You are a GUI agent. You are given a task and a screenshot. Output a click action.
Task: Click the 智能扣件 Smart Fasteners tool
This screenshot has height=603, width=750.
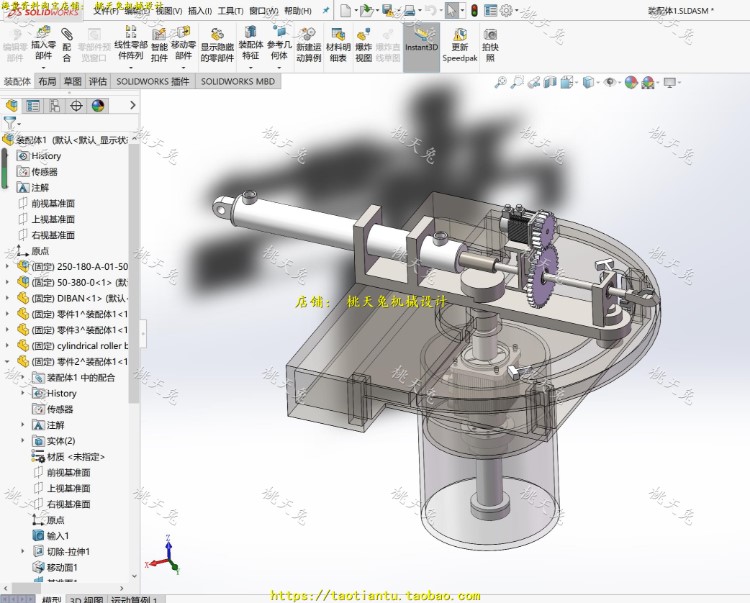[159, 45]
